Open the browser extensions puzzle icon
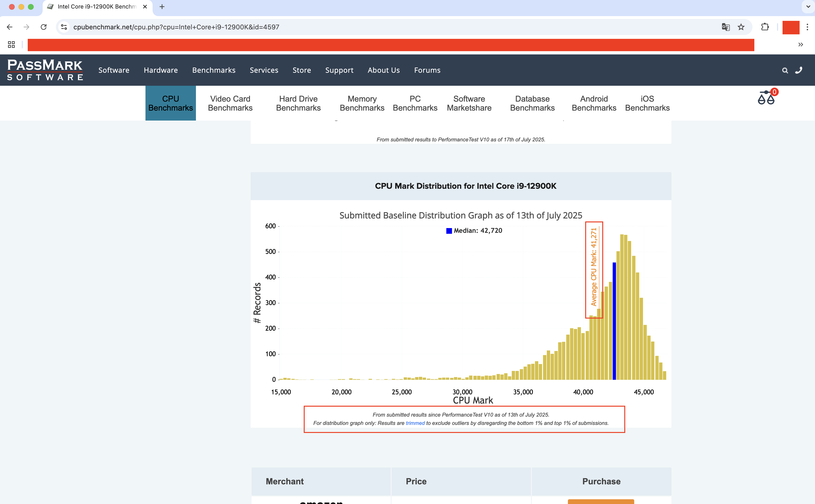 coord(765,27)
